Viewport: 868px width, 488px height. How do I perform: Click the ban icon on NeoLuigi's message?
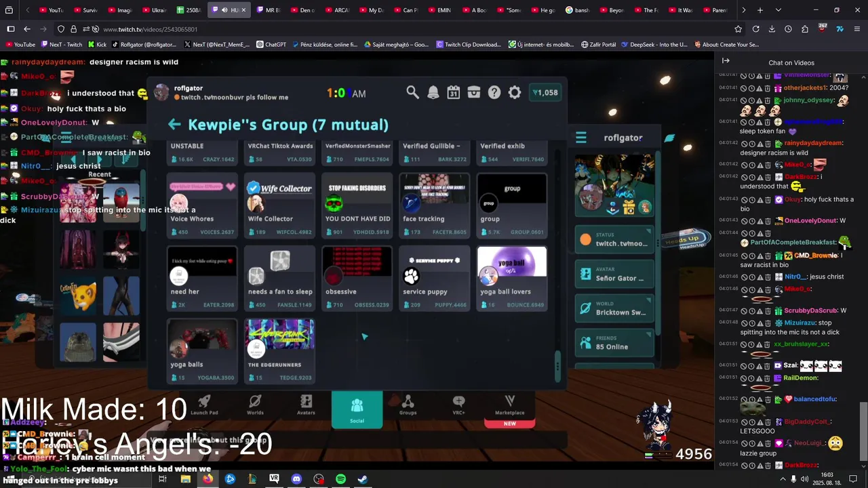[744, 443]
